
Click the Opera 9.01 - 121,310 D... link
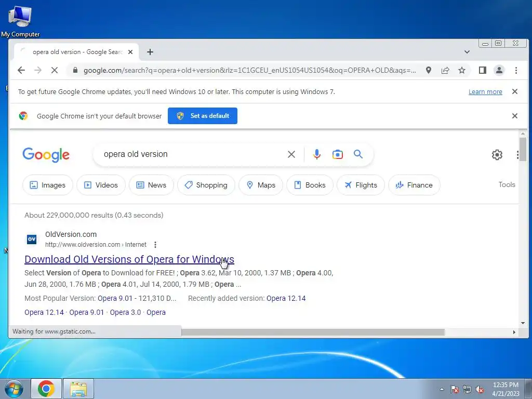coord(137,298)
